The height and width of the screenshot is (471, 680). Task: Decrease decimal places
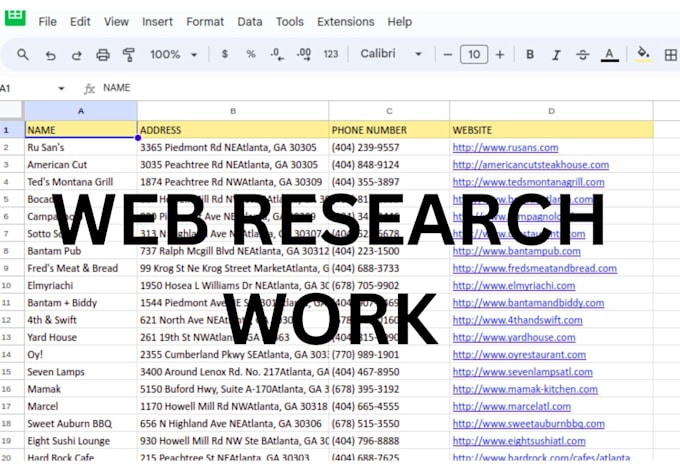tap(277, 54)
